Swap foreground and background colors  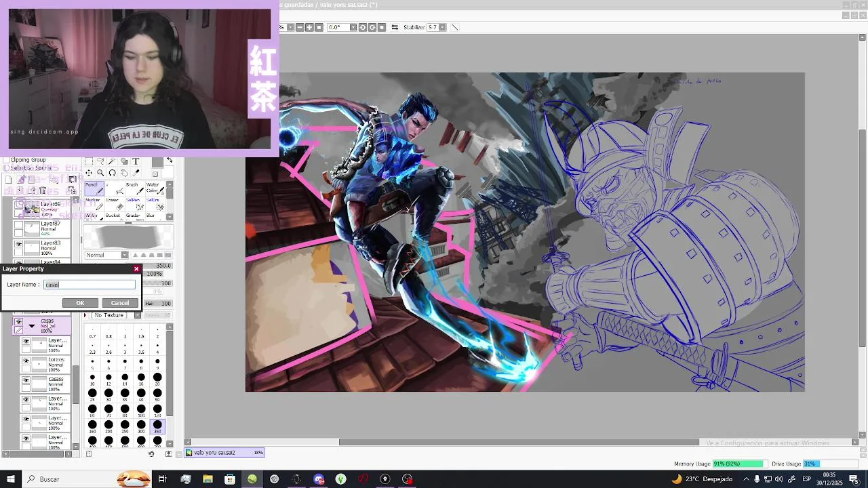click(x=170, y=160)
